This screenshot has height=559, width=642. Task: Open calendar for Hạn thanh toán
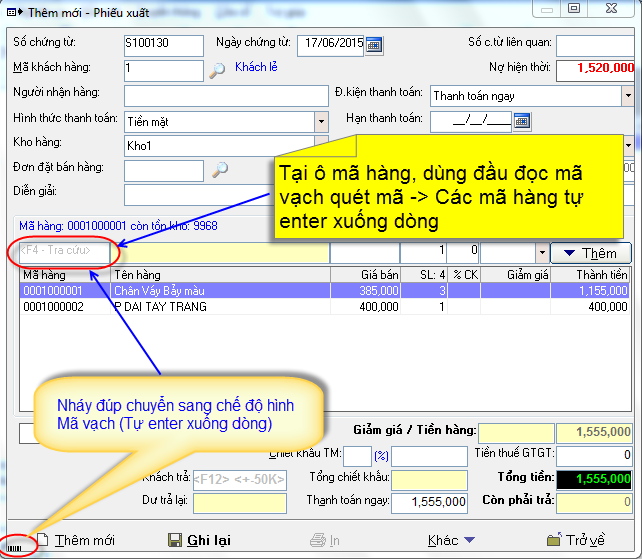click(521, 121)
